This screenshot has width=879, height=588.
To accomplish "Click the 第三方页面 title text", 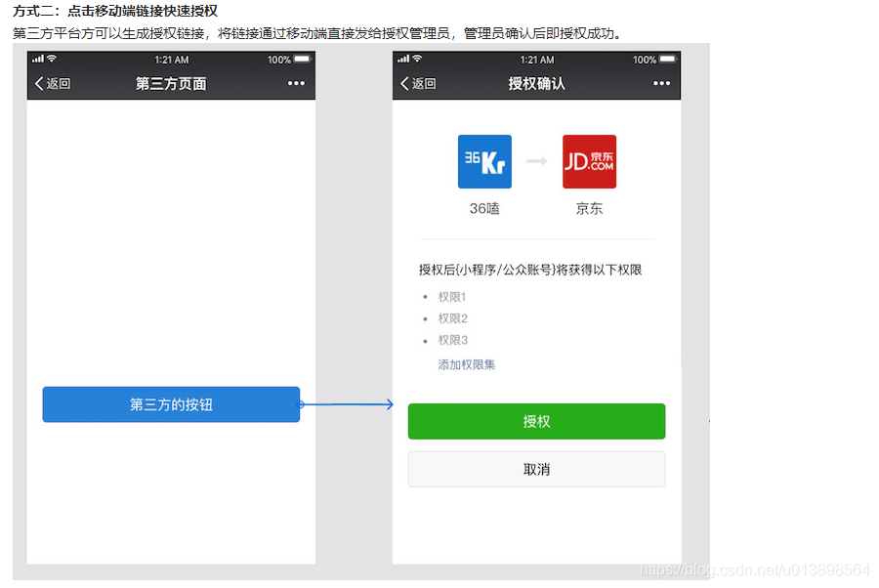I will click(171, 84).
